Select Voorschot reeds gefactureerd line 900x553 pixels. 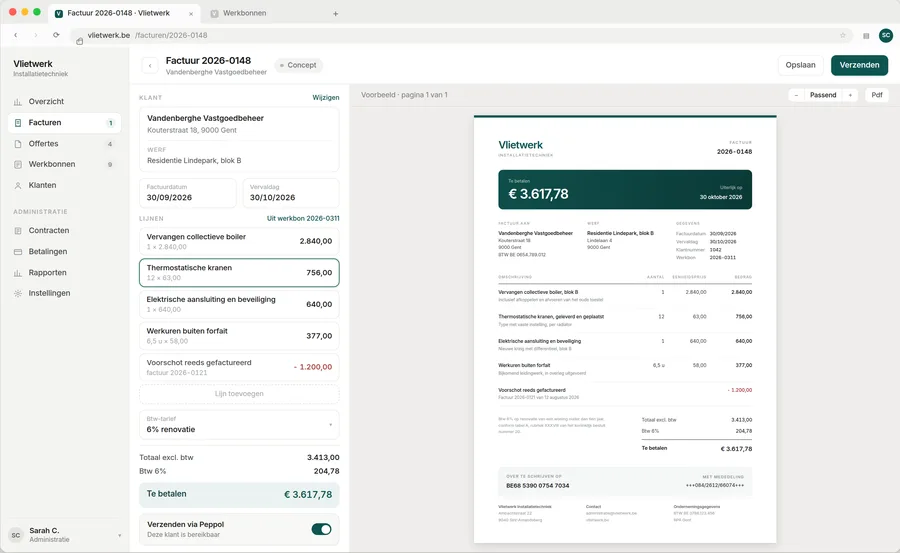click(239, 368)
